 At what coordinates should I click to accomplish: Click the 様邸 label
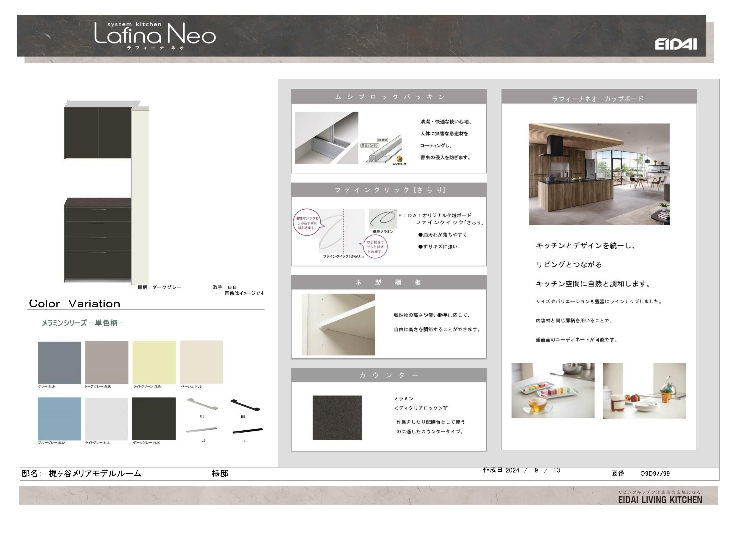tap(220, 473)
